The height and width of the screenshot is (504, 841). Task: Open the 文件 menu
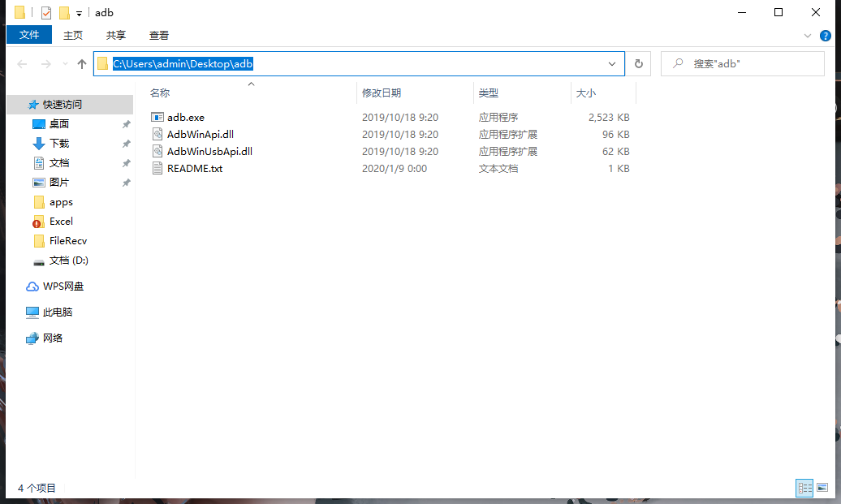(28, 35)
